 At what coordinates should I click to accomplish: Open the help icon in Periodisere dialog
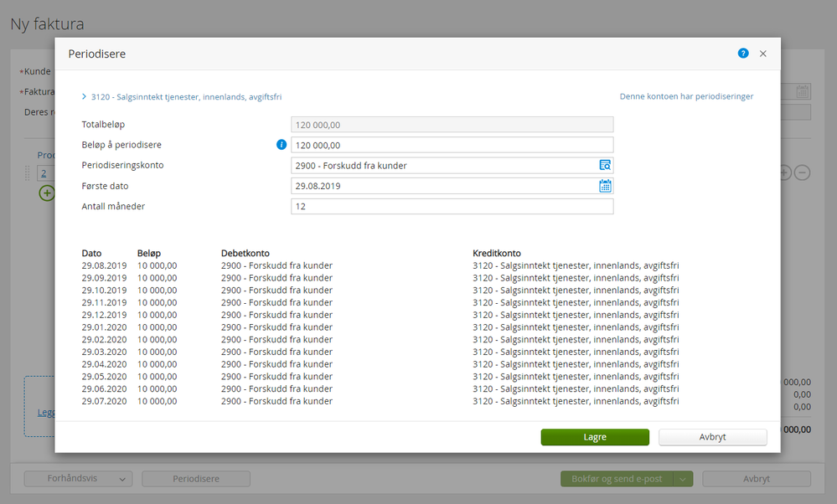tap(743, 54)
